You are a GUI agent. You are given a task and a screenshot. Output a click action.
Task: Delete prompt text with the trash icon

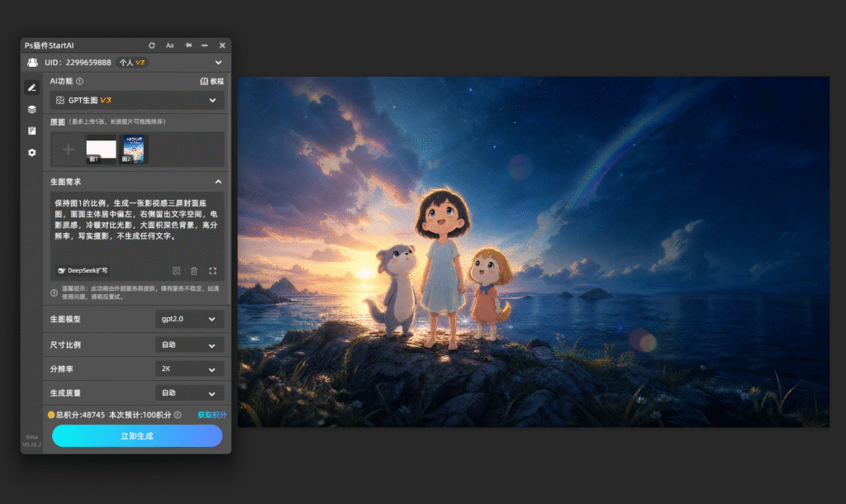[x=194, y=271]
